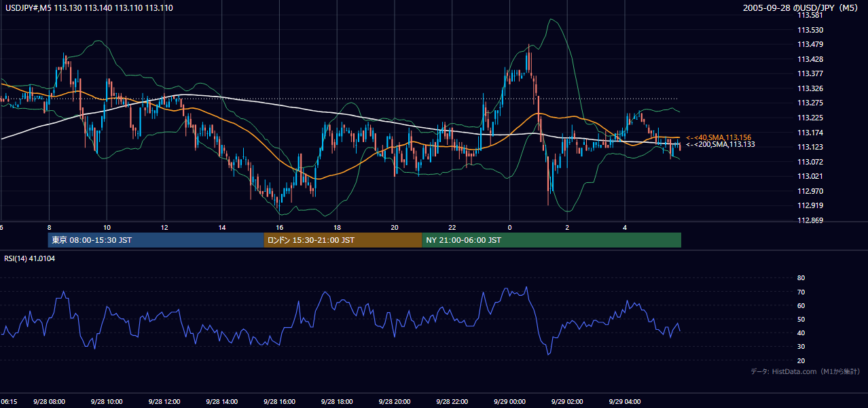Click hour marker 8 under the price chart
The width and height of the screenshot is (868, 408).
click(49, 227)
